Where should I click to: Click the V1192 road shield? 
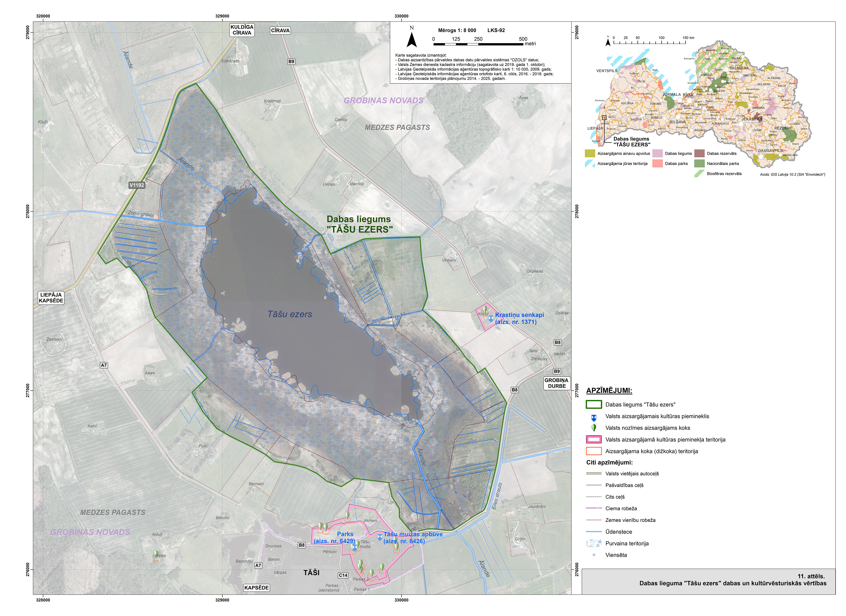coord(136,185)
